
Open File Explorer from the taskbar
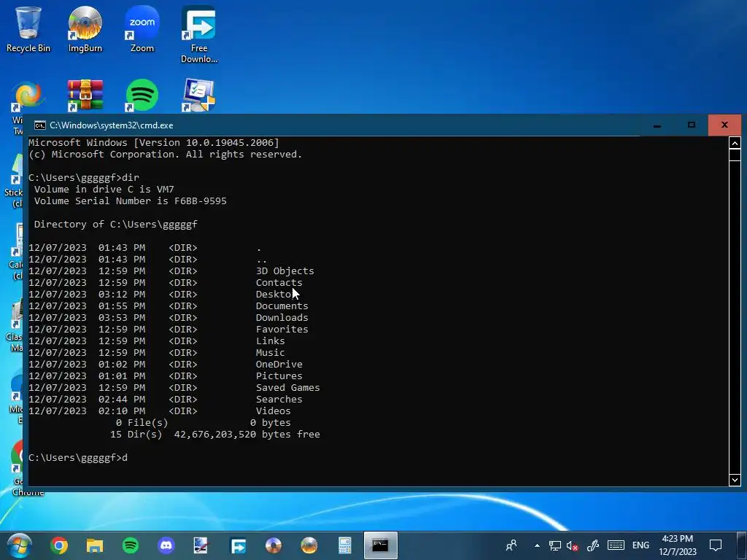(95, 545)
